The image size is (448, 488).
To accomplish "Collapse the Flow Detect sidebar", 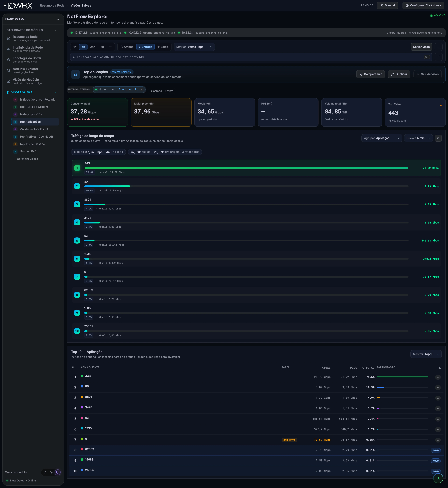I will pos(58,19).
